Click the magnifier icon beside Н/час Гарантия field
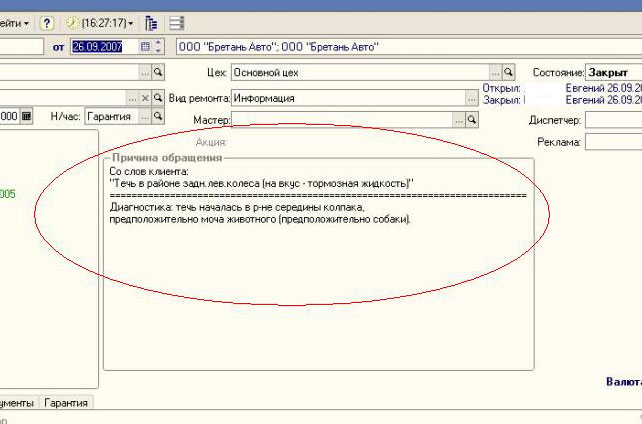 (158, 117)
